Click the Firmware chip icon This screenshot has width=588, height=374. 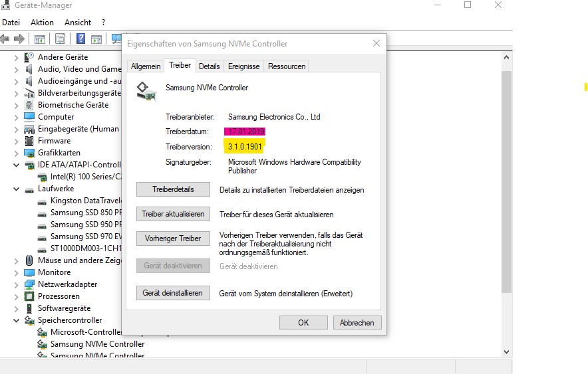coord(29,141)
